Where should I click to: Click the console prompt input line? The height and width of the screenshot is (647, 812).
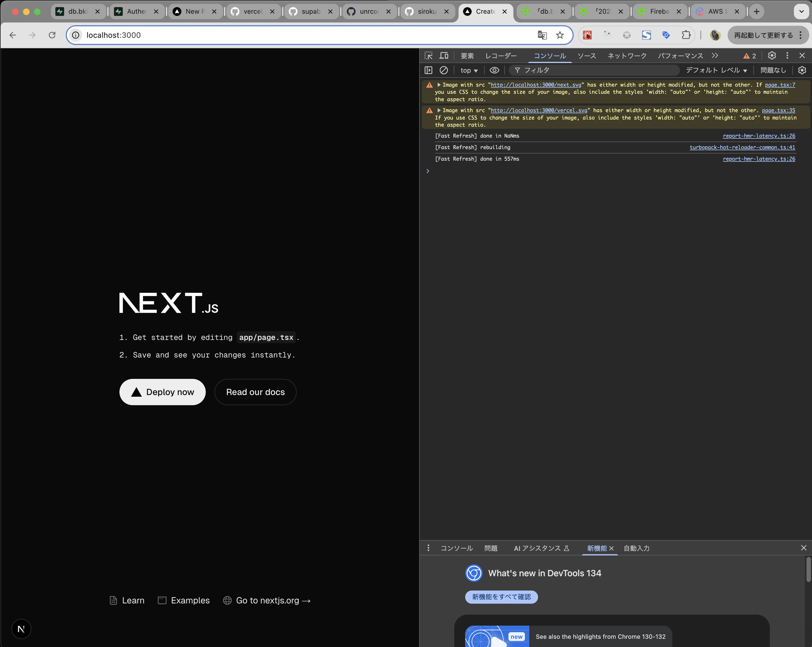tap(616, 171)
